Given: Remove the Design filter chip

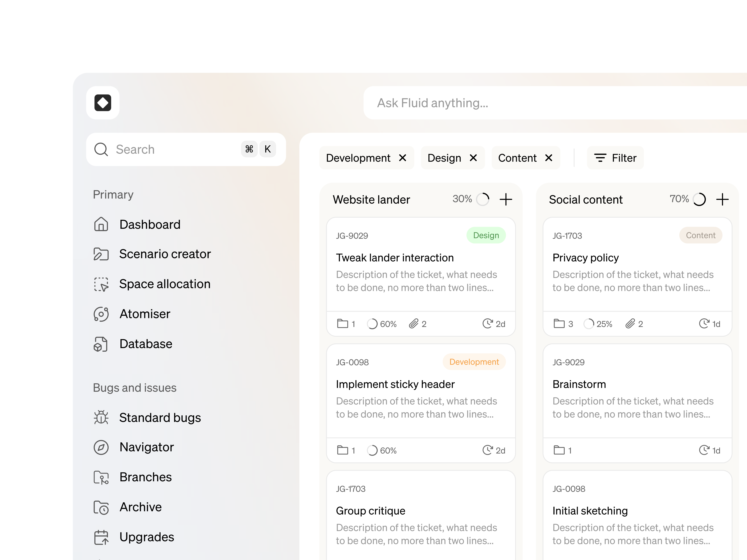Looking at the screenshot, I should click(473, 158).
